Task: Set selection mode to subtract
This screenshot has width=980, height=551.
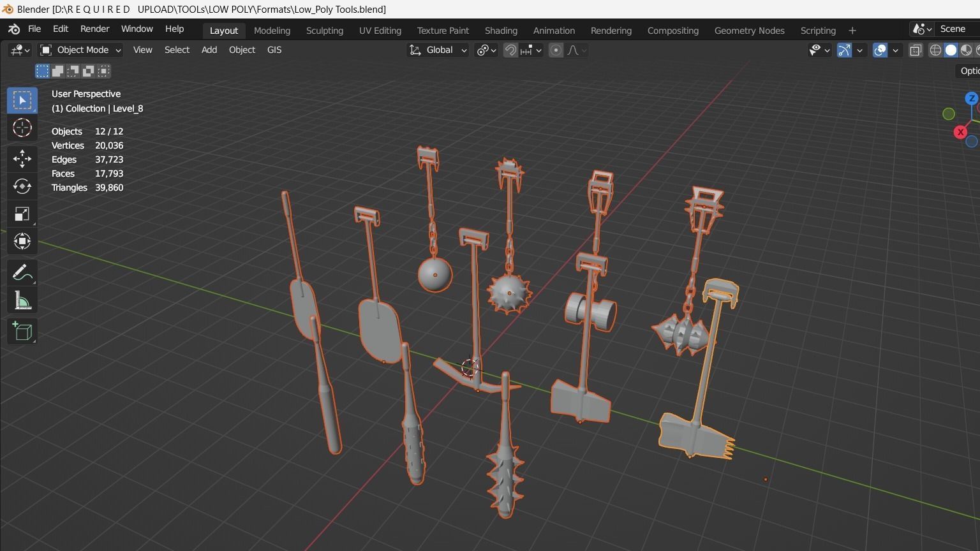Action: point(73,71)
